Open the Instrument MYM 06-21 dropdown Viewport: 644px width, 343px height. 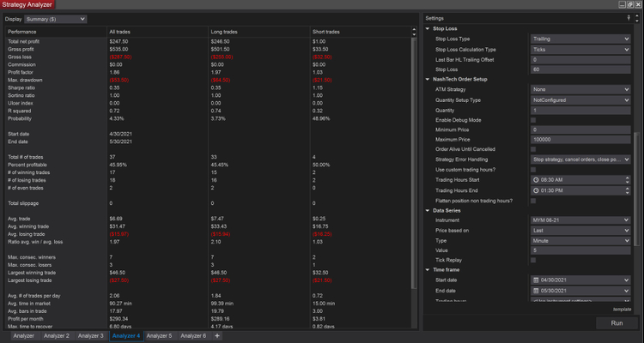click(580, 220)
